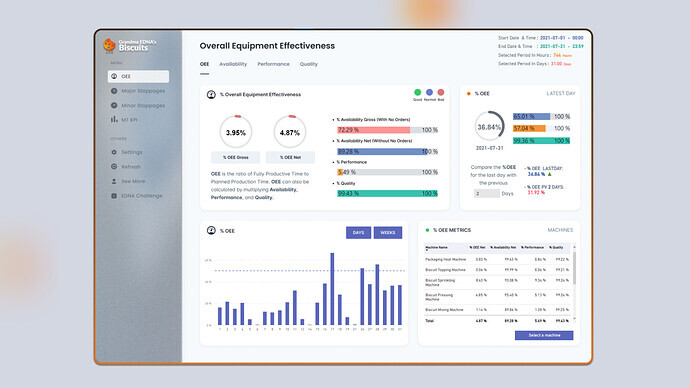Image resolution: width=690 pixels, height=388 pixels.
Task: Click the Start Date & Time value
Action: [562, 38]
